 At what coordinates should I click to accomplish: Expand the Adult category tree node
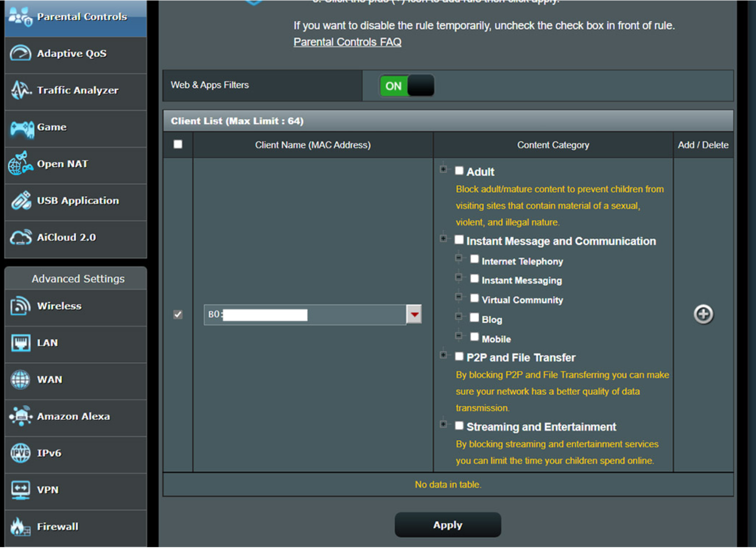pos(443,169)
